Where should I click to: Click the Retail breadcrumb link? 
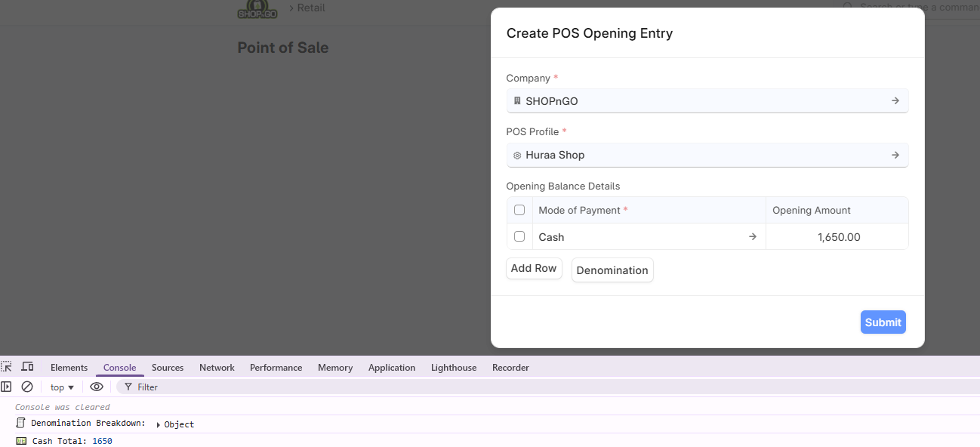[x=311, y=8]
